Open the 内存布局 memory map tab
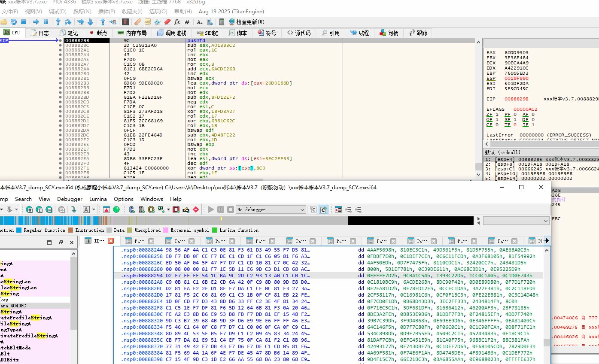Viewport: 599px width, 364px height. click(132, 33)
